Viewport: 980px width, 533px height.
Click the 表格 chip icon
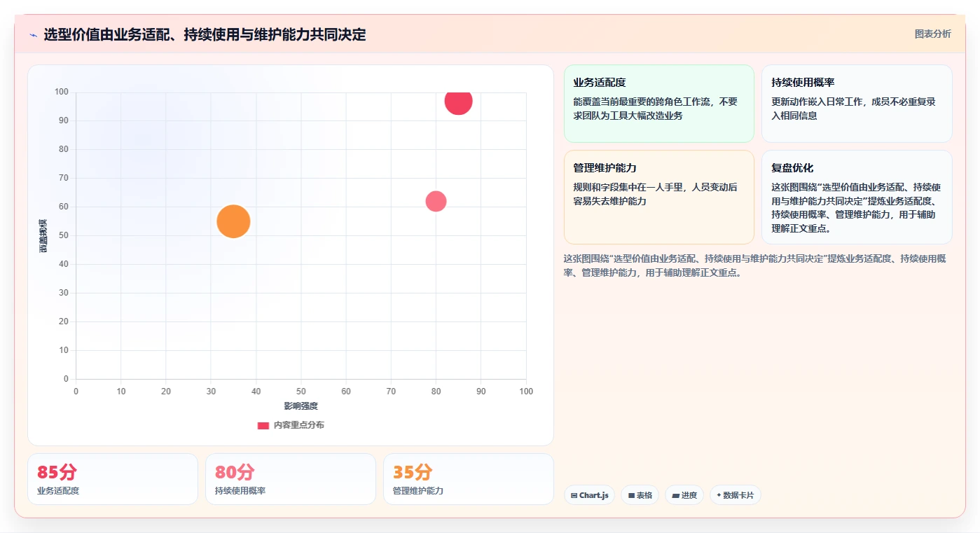(631, 495)
